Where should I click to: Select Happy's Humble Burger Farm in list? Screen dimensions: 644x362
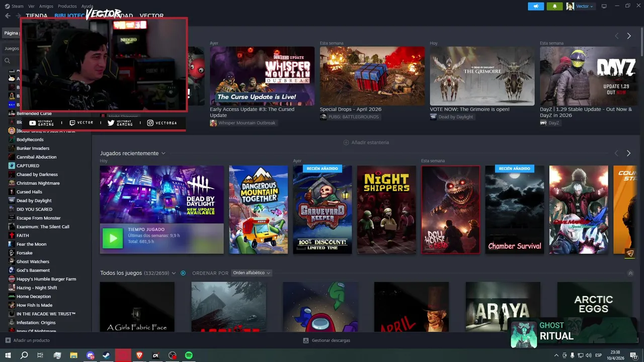pyautogui.click(x=46, y=279)
